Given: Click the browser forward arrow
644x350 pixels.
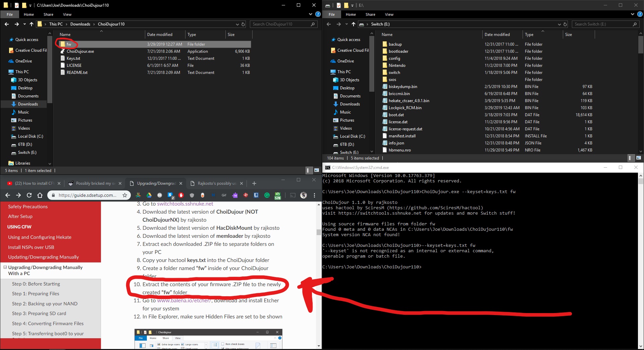Looking at the screenshot, I should pos(18,195).
